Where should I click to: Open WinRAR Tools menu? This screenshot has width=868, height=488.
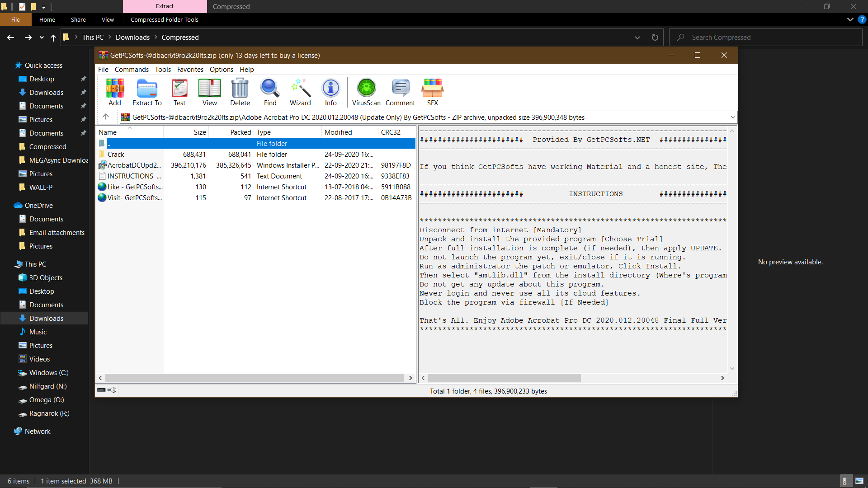(163, 69)
